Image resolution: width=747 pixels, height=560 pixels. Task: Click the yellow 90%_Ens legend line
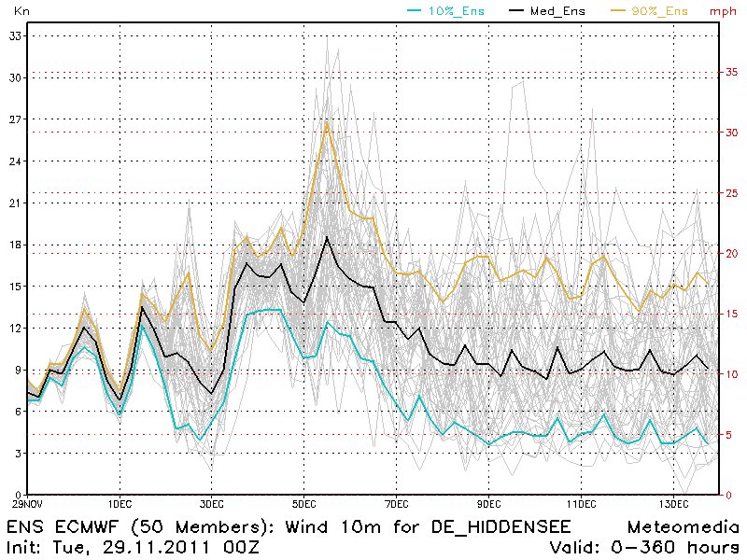[617, 10]
